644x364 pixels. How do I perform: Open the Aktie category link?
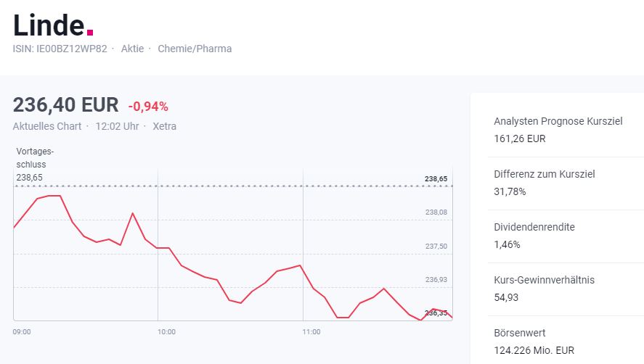coord(132,49)
